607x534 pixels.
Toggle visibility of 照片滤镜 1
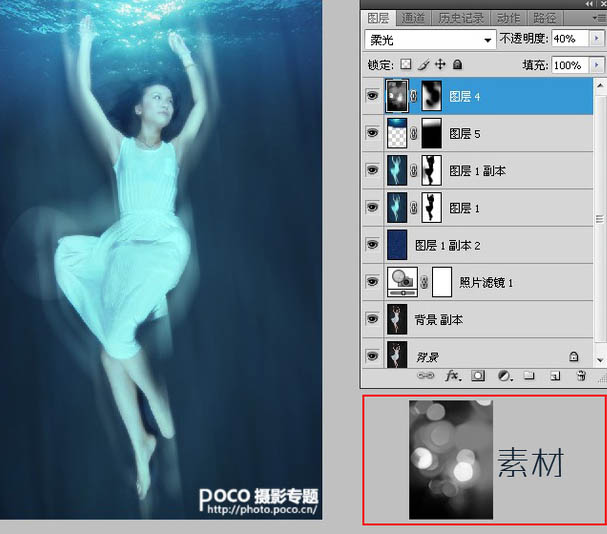pyautogui.click(x=372, y=282)
